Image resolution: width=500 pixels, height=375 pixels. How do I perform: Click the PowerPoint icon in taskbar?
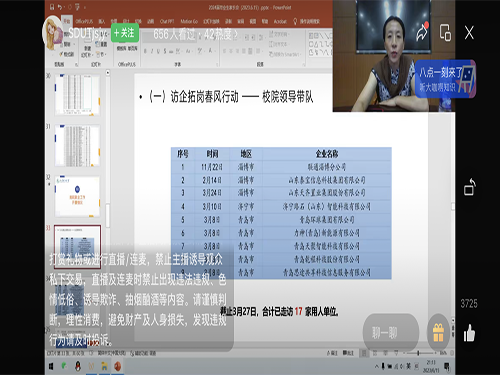(x=117, y=366)
